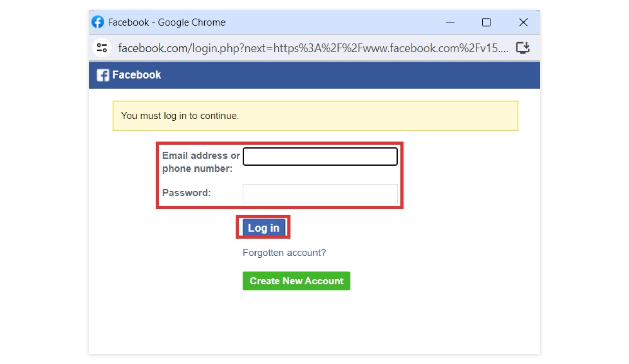Click inside the red-outlined login form area

pyautogui.click(x=280, y=175)
